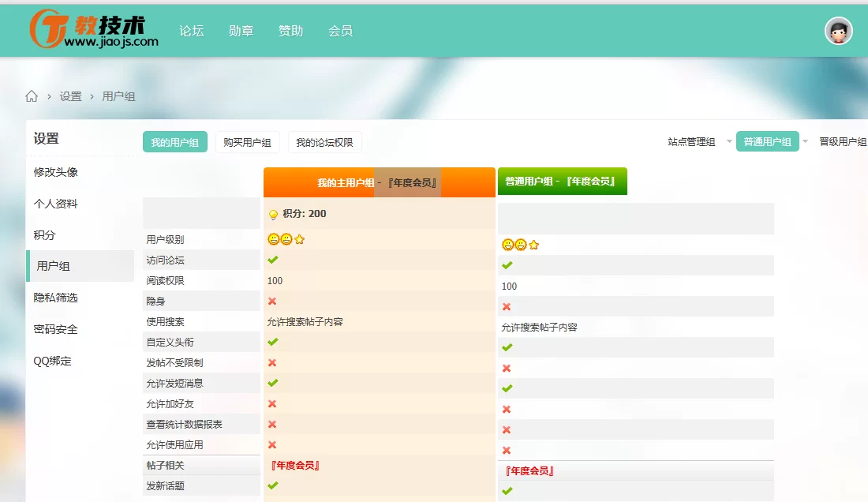Click the first smiley face in 普通用户组 level

tap(507, 245)
